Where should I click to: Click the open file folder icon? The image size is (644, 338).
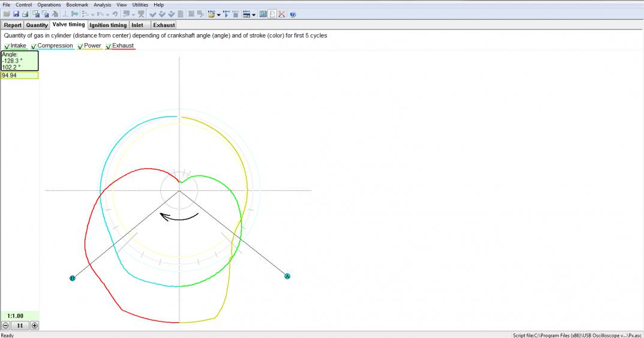6,14
